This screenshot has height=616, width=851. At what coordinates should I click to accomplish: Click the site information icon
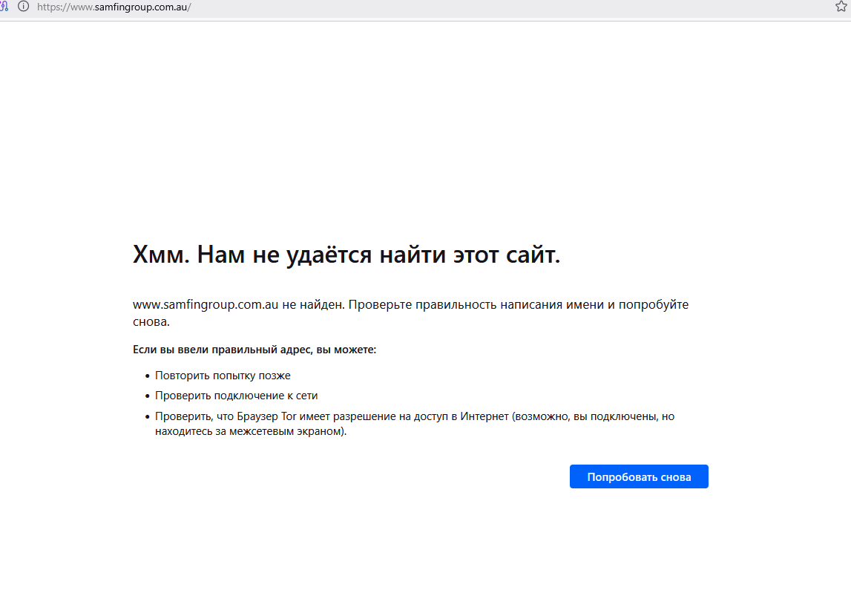[23, 7]
